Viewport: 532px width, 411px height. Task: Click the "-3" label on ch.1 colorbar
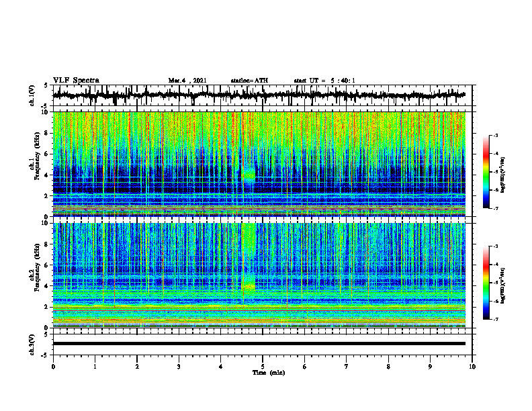[496, 136]
